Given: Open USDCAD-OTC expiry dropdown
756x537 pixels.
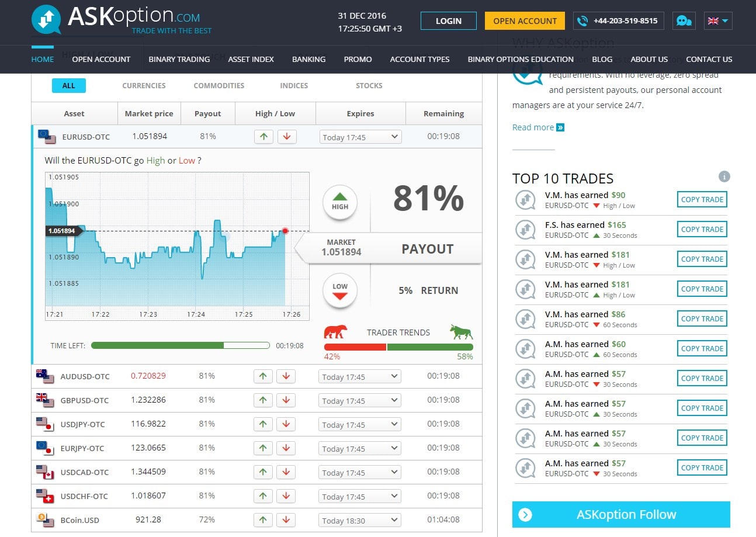Looking at the screenshot, I should click(x=360, y=473).
